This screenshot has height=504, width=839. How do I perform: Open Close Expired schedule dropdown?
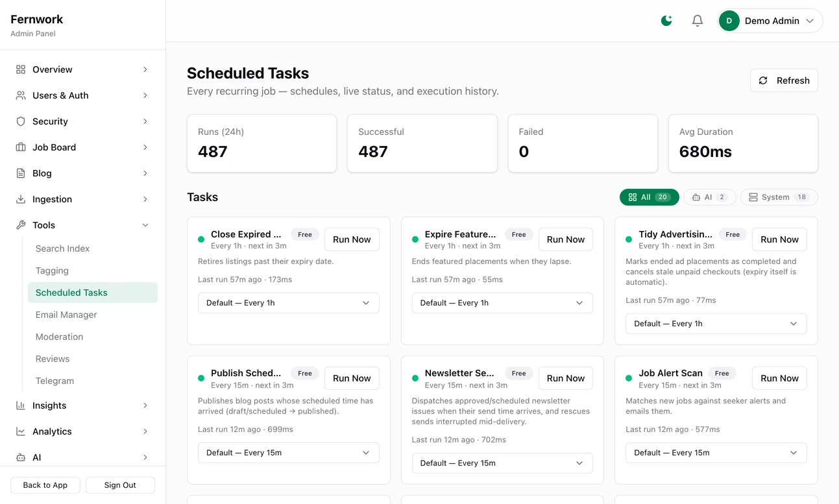289,303
